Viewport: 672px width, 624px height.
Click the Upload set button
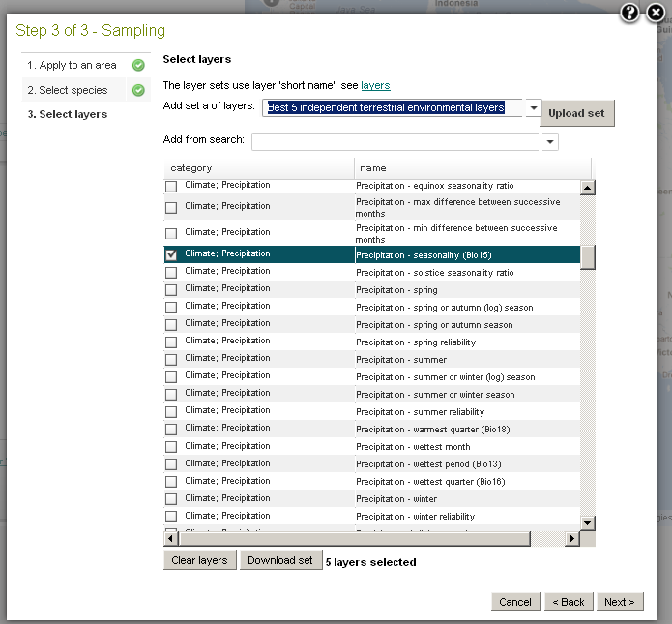pos(576,113)
